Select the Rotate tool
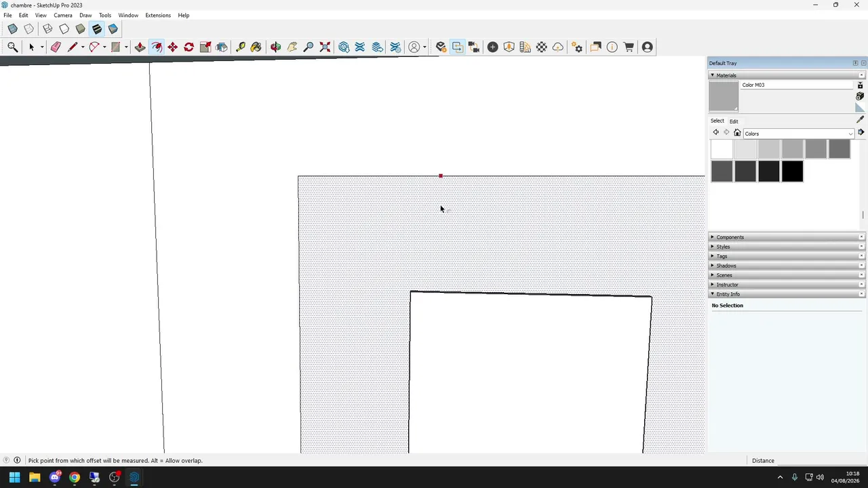The height and width of the screenshot is (488, 868). pos(189,47)
